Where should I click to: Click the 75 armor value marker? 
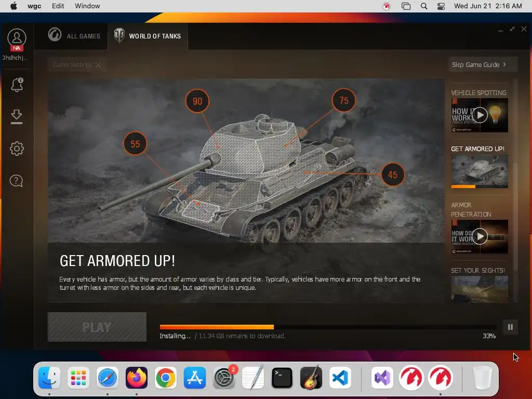pyautogui.click(x=344, y=100)
